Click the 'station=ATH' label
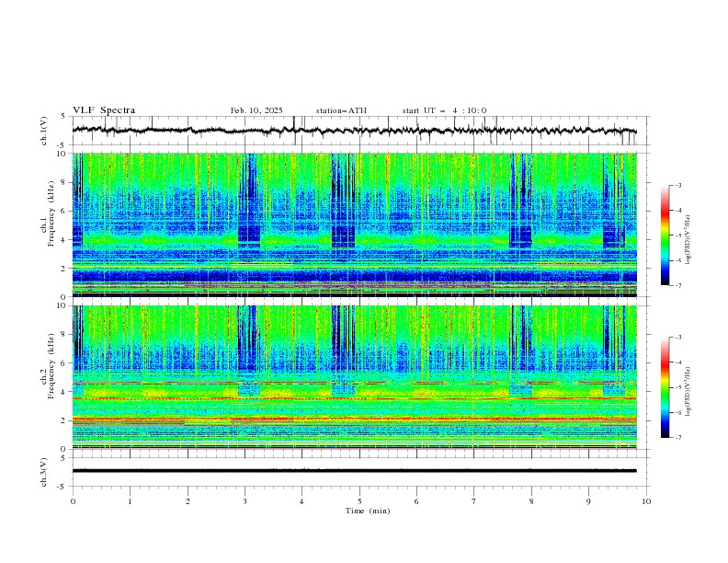The width and height of the screenshot is (728, 563). pos(341,110)
